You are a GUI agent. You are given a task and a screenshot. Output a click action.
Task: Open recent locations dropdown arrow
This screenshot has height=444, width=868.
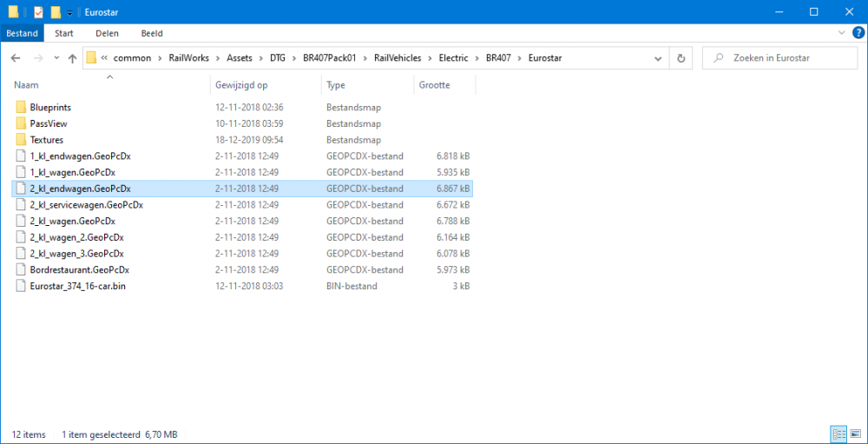click(x=55, y=58)
